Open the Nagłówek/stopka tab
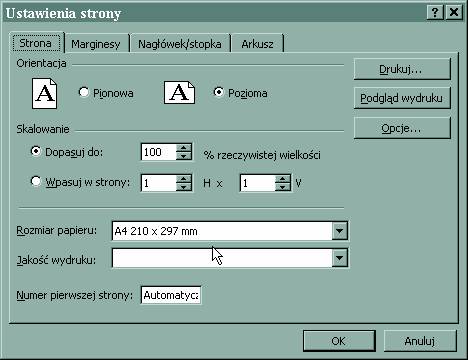This screenshot has width=468, height=360. (x=180, y=44)
